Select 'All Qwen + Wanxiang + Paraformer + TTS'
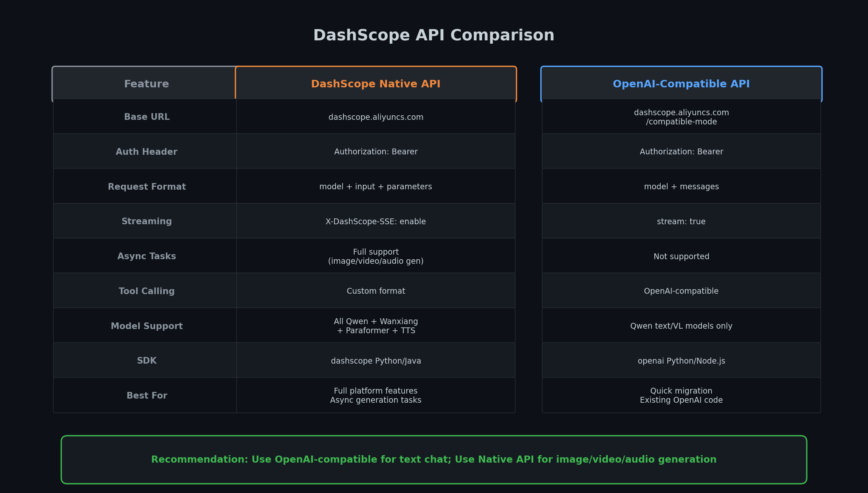 (x=376, y=326)
